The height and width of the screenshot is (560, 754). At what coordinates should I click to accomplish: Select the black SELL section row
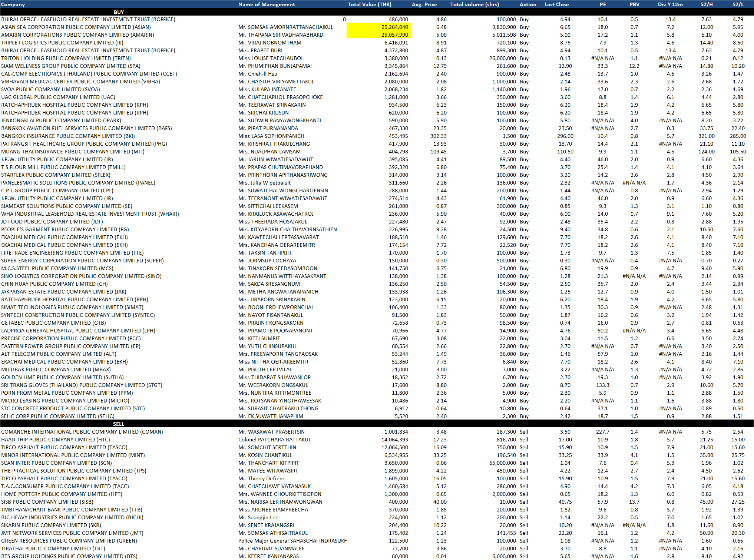[119, 424]
